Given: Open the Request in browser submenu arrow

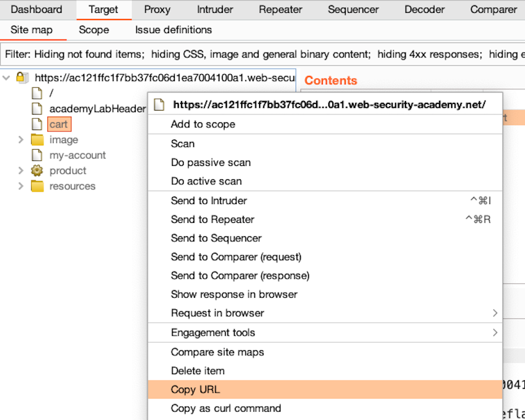Looking at the screenshot, I should click(495, 313).
